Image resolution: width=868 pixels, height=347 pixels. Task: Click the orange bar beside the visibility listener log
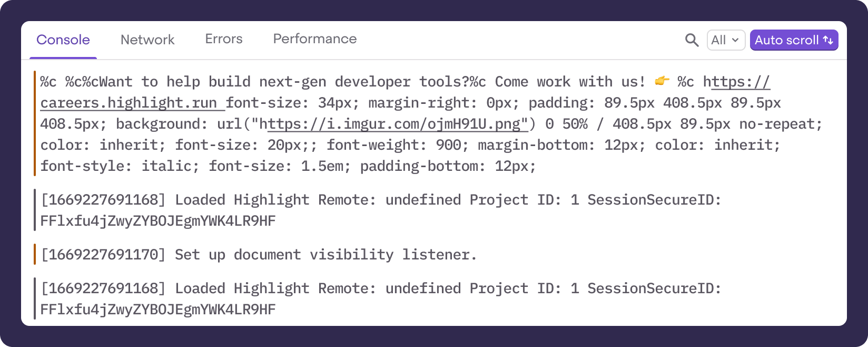tap(35, 254)
